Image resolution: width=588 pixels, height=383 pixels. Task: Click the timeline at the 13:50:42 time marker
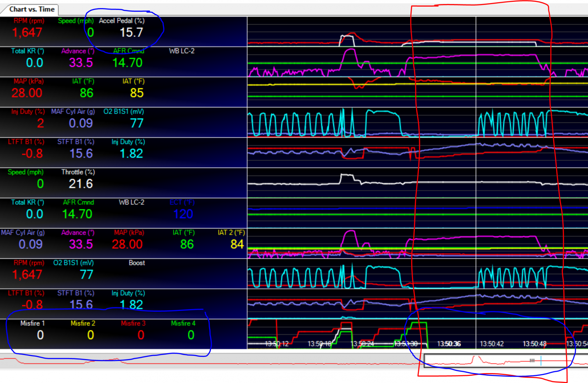[491, 344]
